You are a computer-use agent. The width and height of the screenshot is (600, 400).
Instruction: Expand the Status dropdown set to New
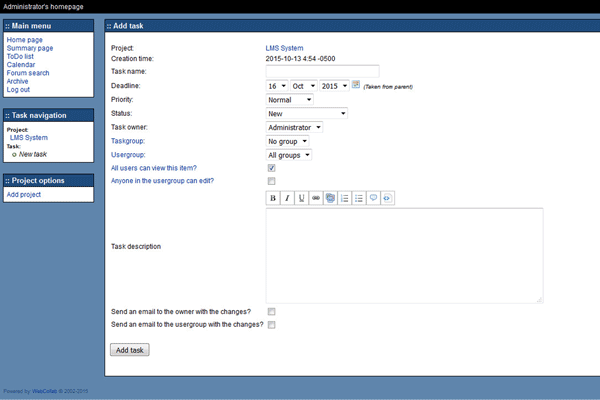coord(306,113)
